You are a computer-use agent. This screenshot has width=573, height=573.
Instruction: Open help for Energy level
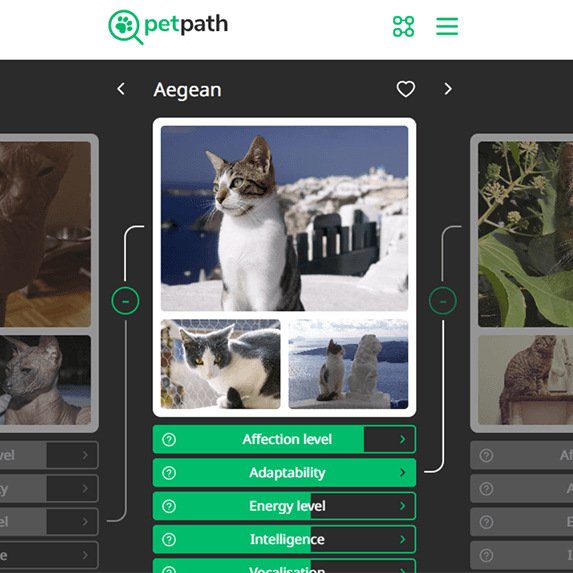[x=169, y=506]
